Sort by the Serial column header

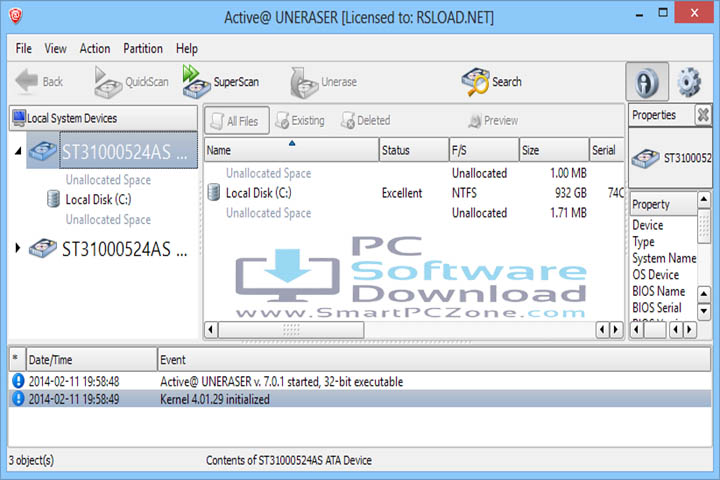(x=607, y=150)
